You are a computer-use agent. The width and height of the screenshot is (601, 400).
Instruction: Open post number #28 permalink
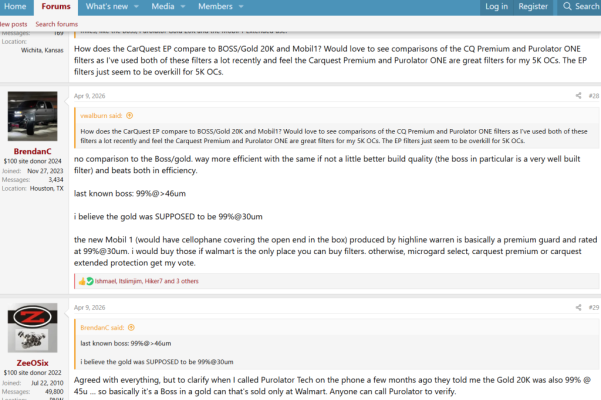[594, 96]
